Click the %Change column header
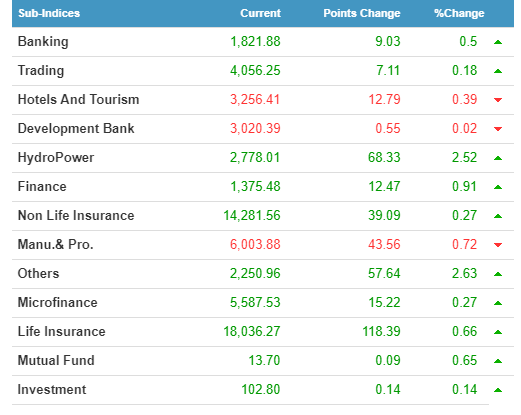521x415 pixels. coord(459,13)
